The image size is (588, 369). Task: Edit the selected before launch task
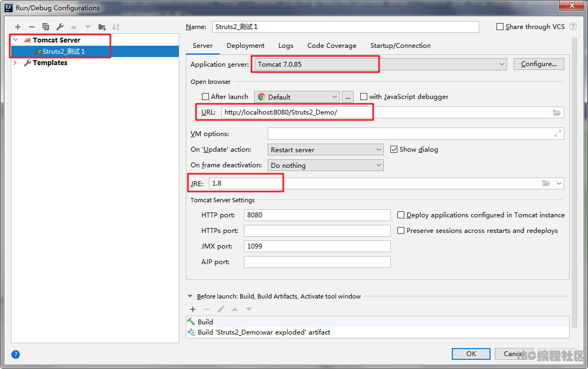coord(221,309)
